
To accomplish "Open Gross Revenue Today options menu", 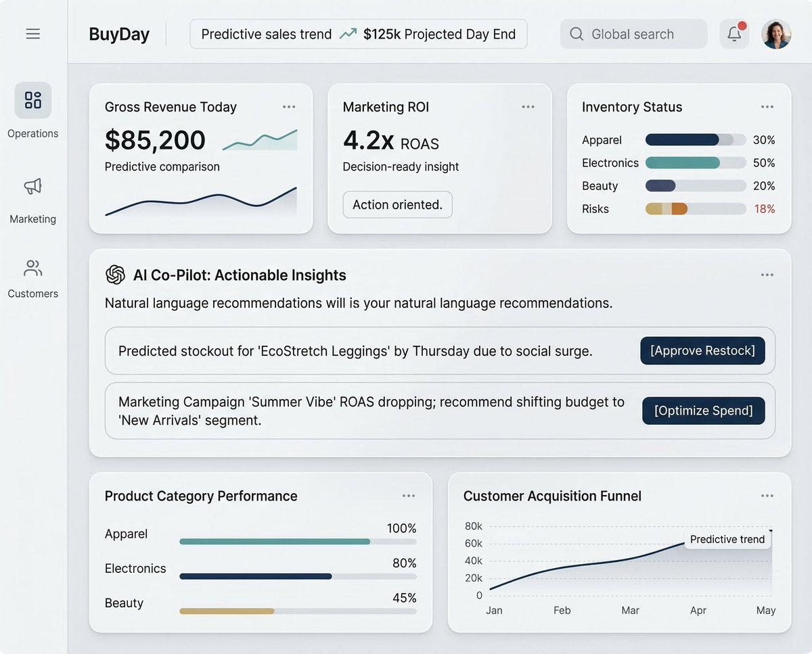I will click(289, 107).
